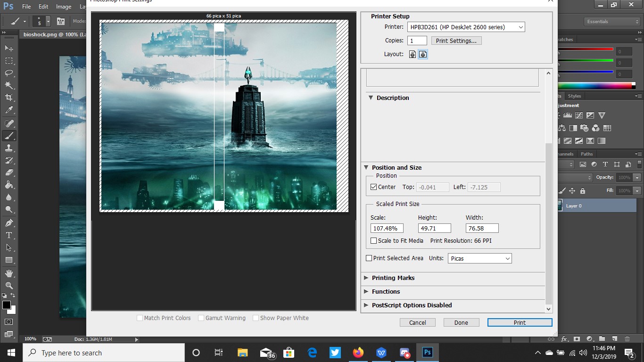
Task: Expand the Functions section
Action: (x=366, y=292)
